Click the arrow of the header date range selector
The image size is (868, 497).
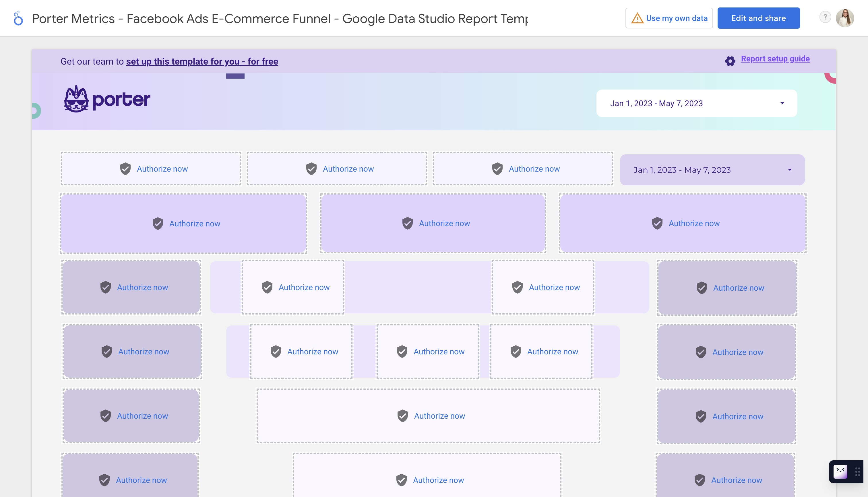[x=782, y=103]
